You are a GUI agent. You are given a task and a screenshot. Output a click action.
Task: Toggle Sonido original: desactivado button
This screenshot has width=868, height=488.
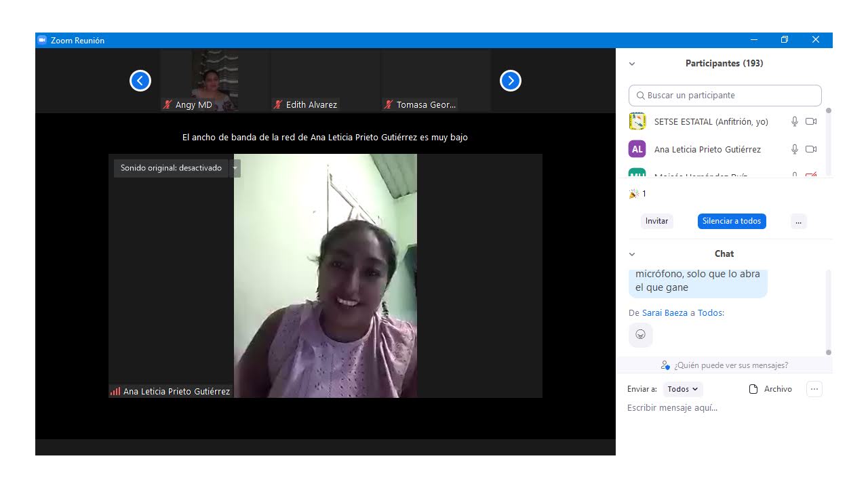pyautogui.click(x=171, y=168)
